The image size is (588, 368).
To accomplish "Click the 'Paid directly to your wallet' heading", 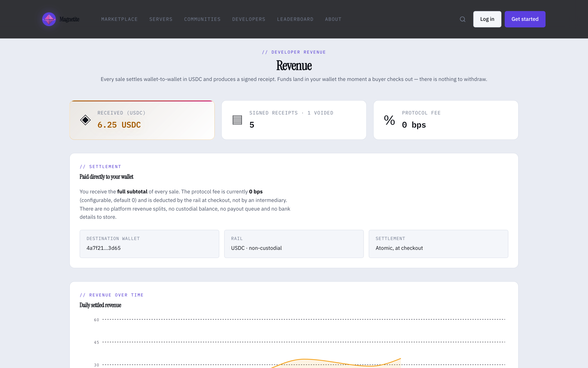I will tap(106, 177).
